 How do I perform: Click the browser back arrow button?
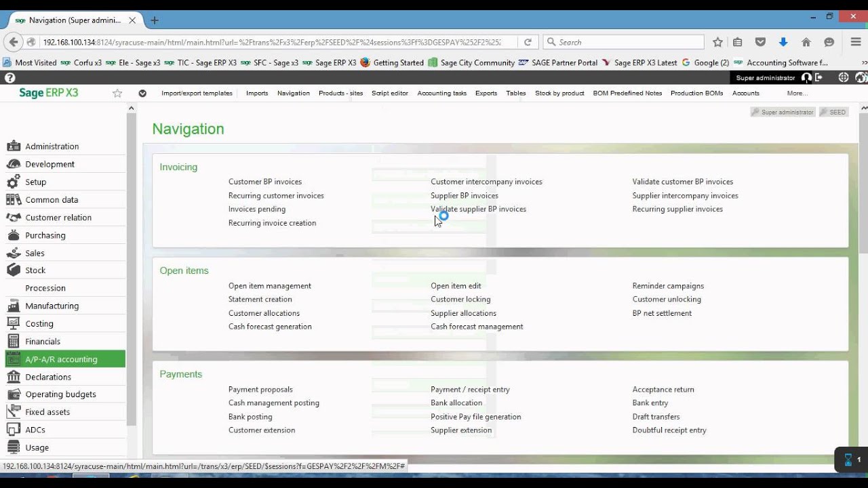point(13,42)
